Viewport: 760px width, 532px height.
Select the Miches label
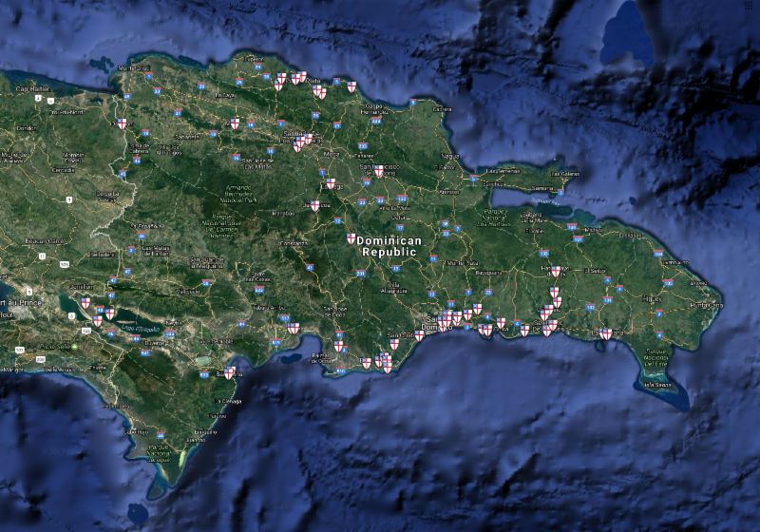coord(593,230)
